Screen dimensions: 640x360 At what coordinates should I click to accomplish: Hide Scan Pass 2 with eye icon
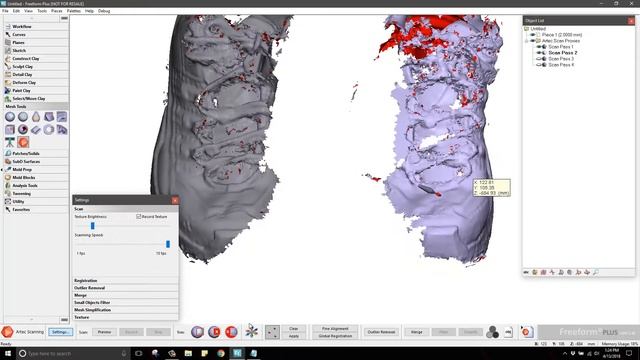click(538, 53)
